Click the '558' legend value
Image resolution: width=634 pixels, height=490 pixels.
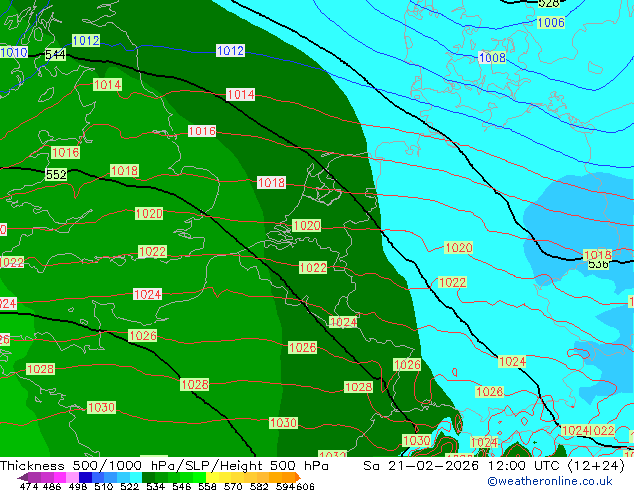click(x=207, y=486)
